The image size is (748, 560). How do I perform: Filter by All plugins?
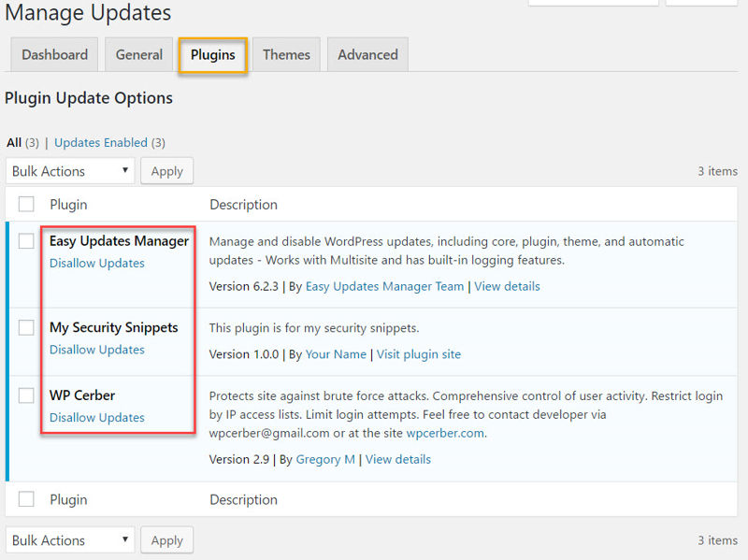(x=14, y=143)
